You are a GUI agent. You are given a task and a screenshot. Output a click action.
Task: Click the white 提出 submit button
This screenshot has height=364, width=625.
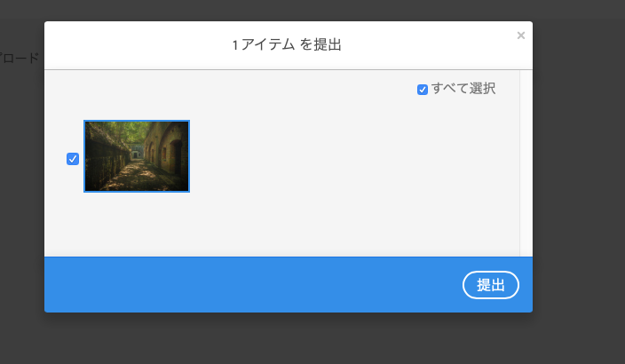[491, 285]
